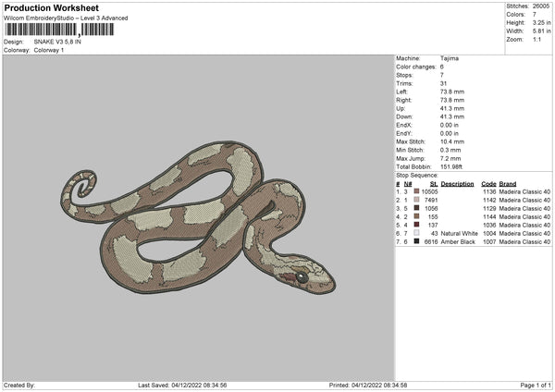Choose the color swatch for thread 1036

417,225
